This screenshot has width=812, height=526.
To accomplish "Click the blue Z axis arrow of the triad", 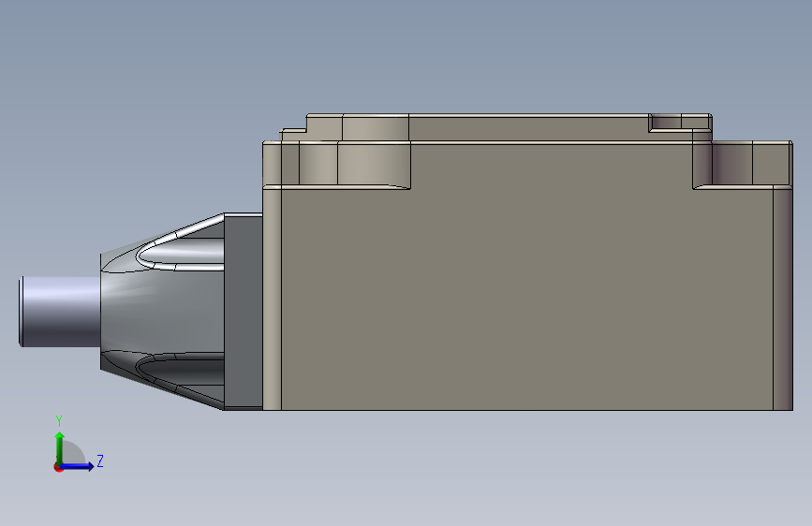I will tap(78, 466).
